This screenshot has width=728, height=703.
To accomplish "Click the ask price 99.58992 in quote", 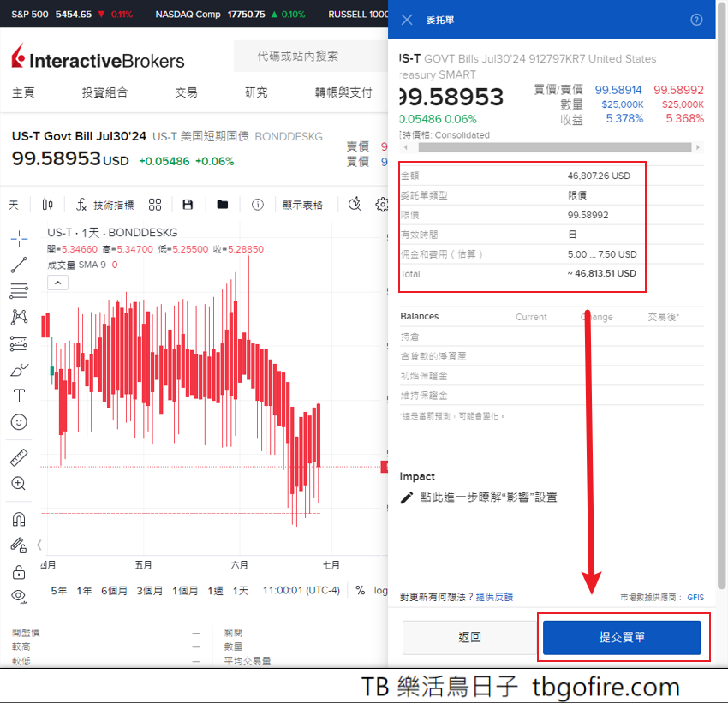I will point(679,90).
